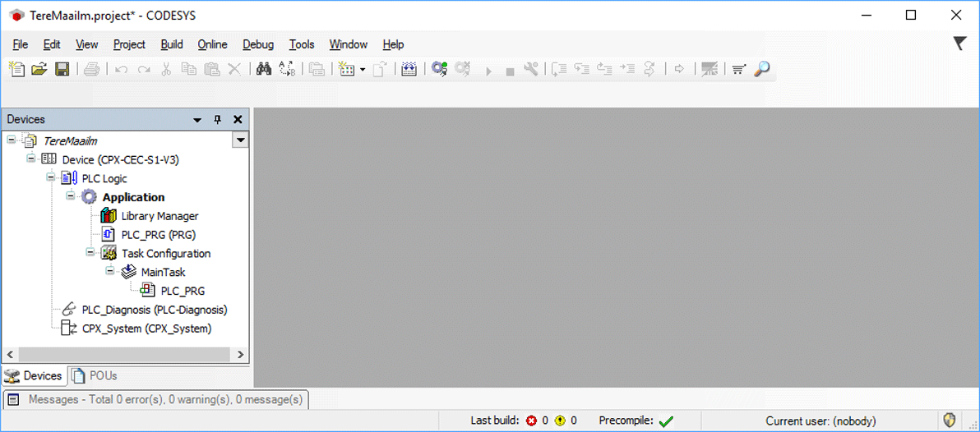Save the project using the floppy disk icon
This screenshot has width=980, height=432.
pyautogui.click(x=62, y=69)
